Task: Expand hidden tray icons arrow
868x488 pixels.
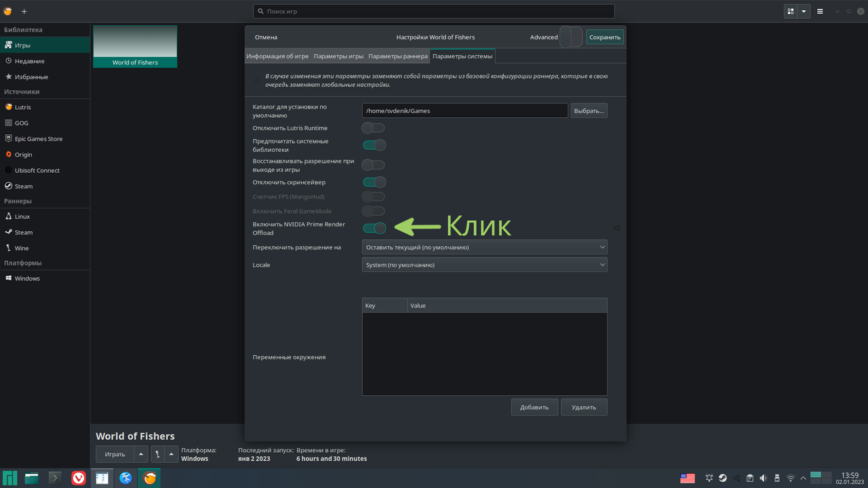Action: [804, 478]
